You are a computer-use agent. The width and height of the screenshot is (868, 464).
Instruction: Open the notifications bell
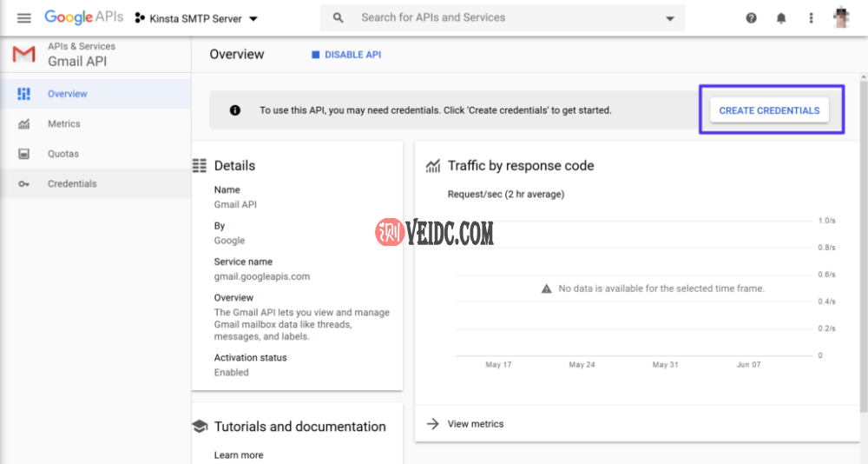point(781,18)
